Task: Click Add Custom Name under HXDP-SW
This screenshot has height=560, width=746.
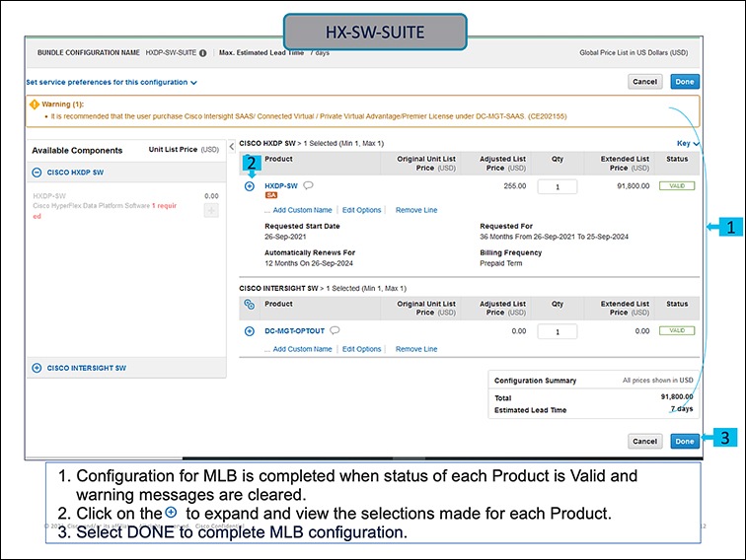Action: [302, 210]
